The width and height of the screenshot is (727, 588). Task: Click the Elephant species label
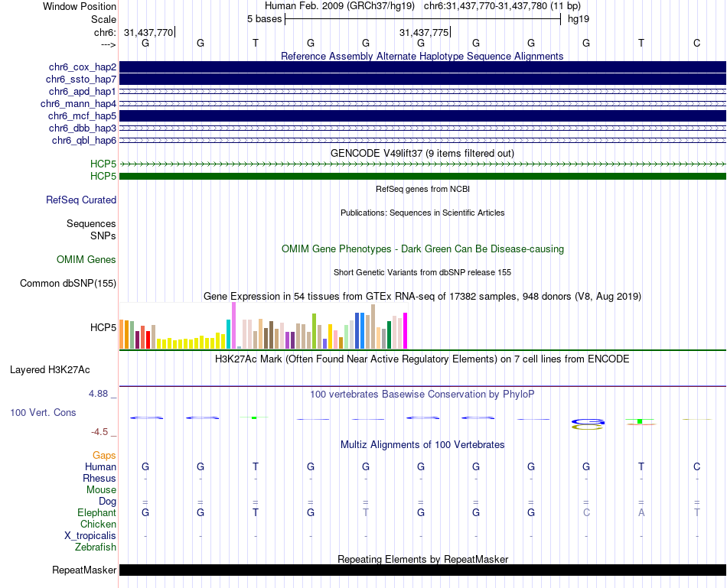point(97,512)
